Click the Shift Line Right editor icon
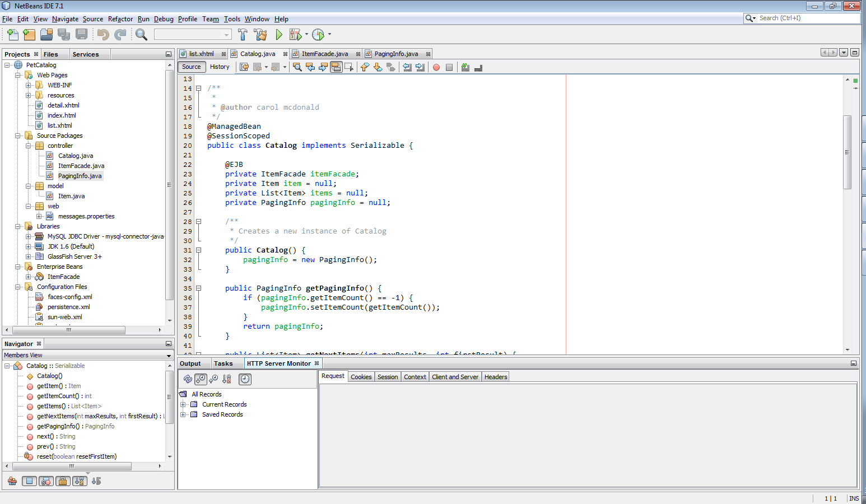This screenshot has width=866, height=504. (x=420, y=67)
